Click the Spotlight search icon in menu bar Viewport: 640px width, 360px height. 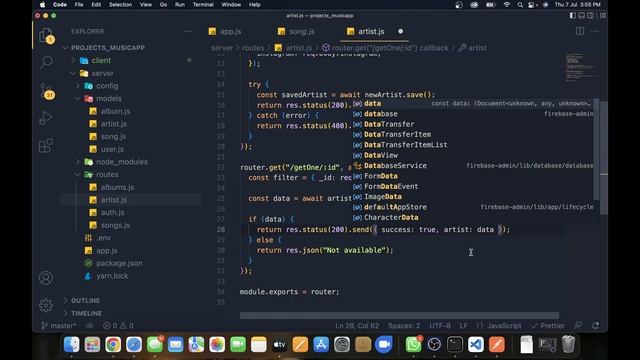[520, 5]
